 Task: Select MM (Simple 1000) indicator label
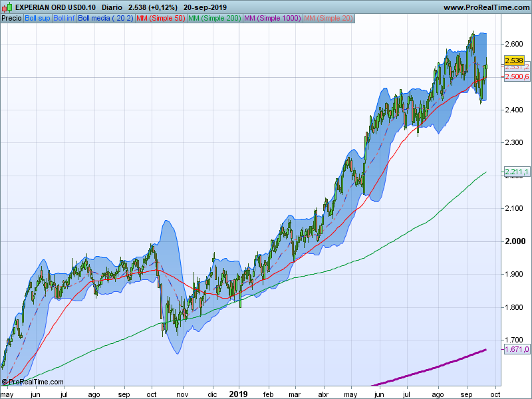click(273, 19)
